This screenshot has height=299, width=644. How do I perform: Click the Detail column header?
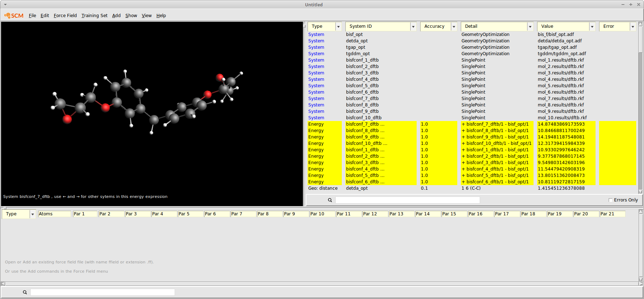(x=494, y=27)
